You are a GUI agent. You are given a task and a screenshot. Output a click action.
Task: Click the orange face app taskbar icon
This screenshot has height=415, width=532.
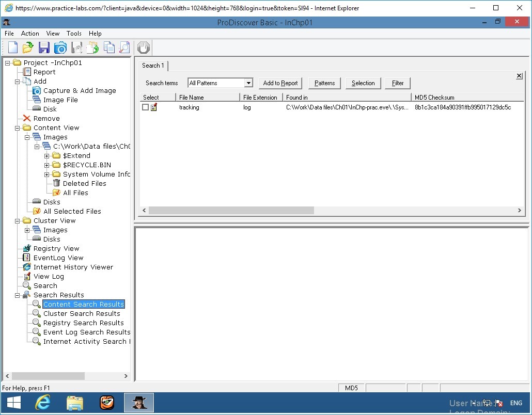point(107,403)
